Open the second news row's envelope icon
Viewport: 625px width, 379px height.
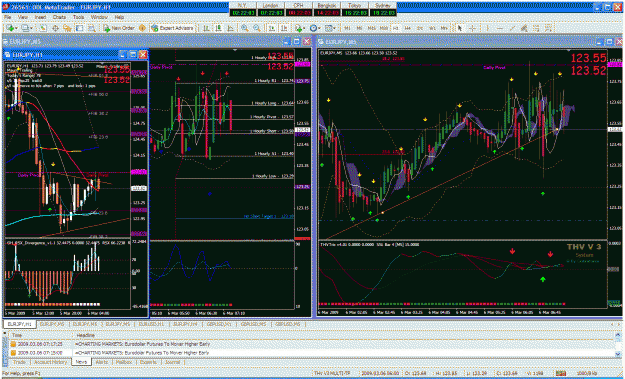pos(13,353)
